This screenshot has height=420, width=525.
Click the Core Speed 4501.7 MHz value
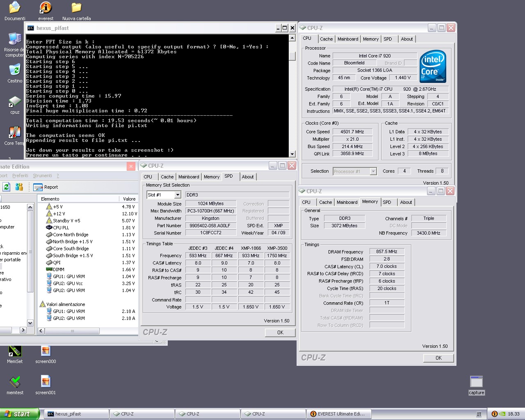(352, 132)
